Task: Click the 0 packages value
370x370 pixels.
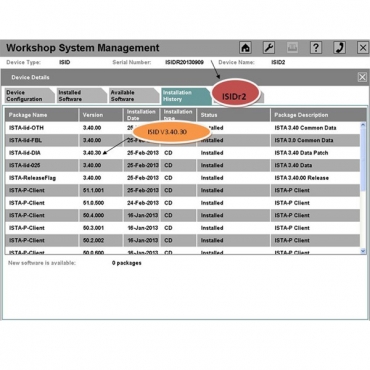Action: pos(127,263)
